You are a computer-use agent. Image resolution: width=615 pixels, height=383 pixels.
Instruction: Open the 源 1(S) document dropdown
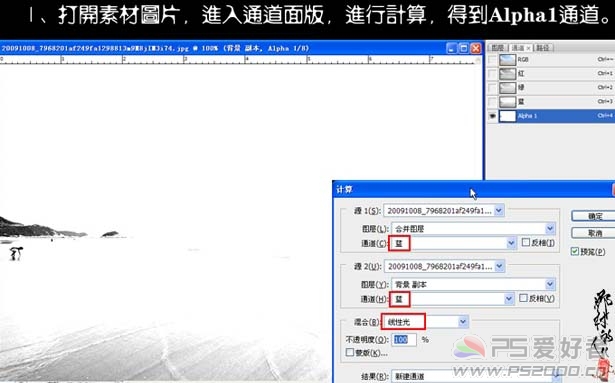tap(444, 211)
